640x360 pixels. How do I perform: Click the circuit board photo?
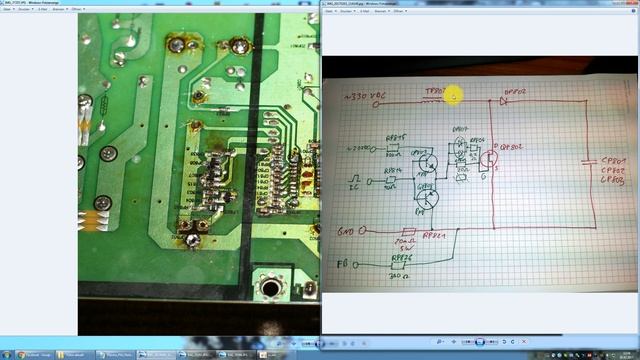coord(199,174)
